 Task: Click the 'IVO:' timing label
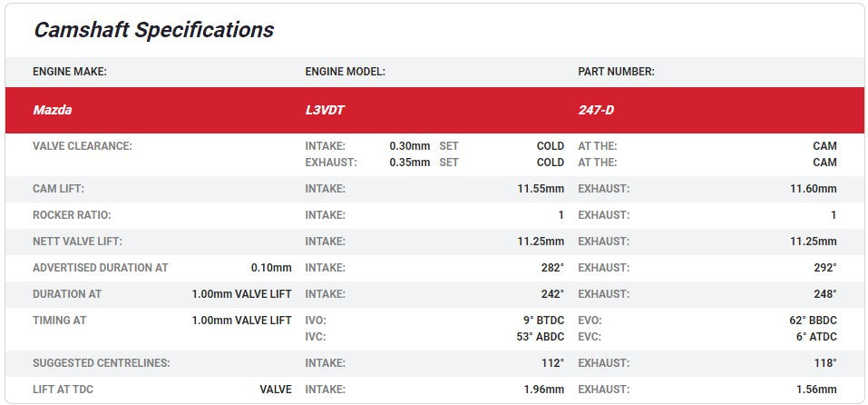316,321
